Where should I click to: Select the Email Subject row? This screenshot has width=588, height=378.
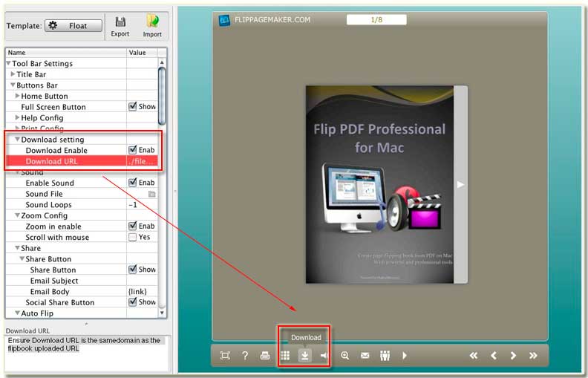coord(82,281)
